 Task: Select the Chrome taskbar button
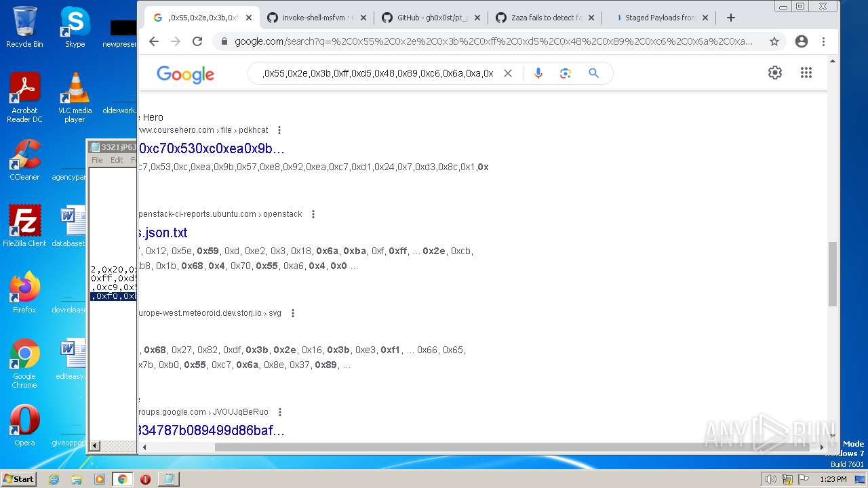[122, 479]
